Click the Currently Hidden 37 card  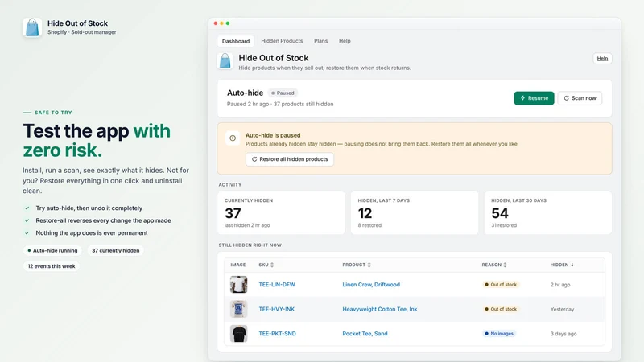[281, 213]
